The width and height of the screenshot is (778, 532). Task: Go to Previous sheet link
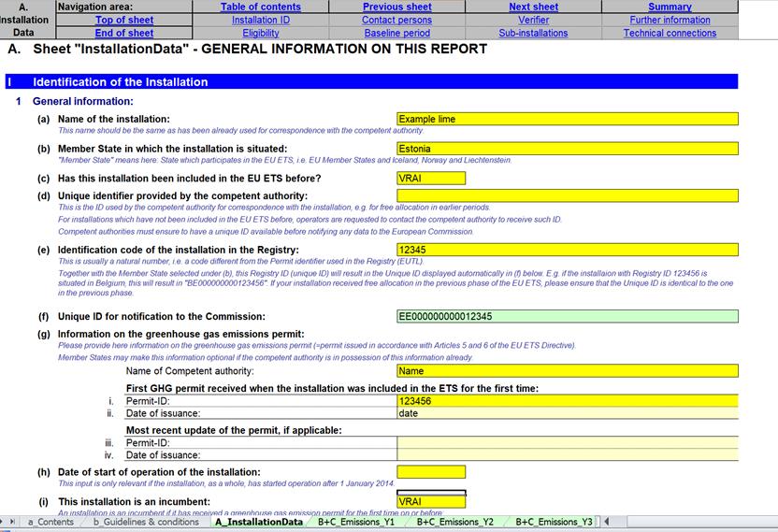coord(396,7)
